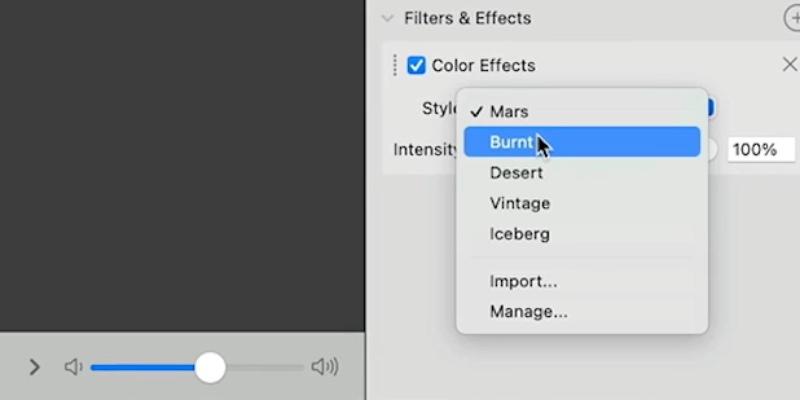Open Manage... styles option
This screenshot has width=800, height=400.
(x=528, y=312)
